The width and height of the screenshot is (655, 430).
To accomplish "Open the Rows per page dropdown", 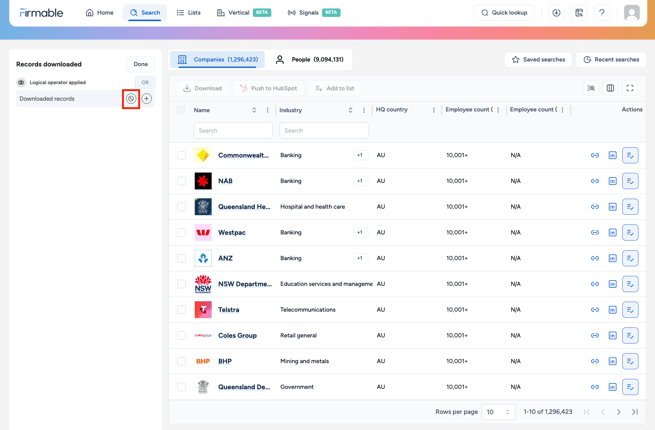I will tap(498, 412).
